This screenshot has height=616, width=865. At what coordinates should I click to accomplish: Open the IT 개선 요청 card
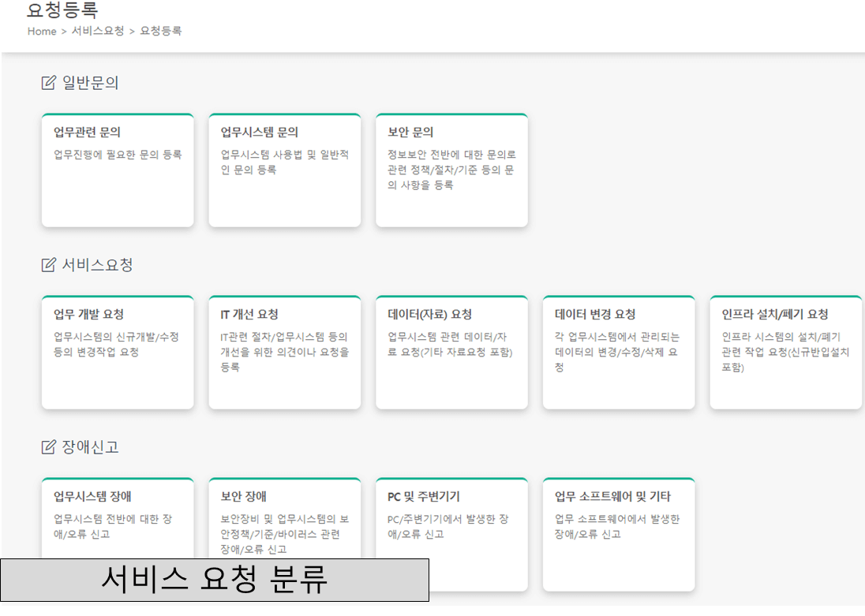[x=285, y=353]
